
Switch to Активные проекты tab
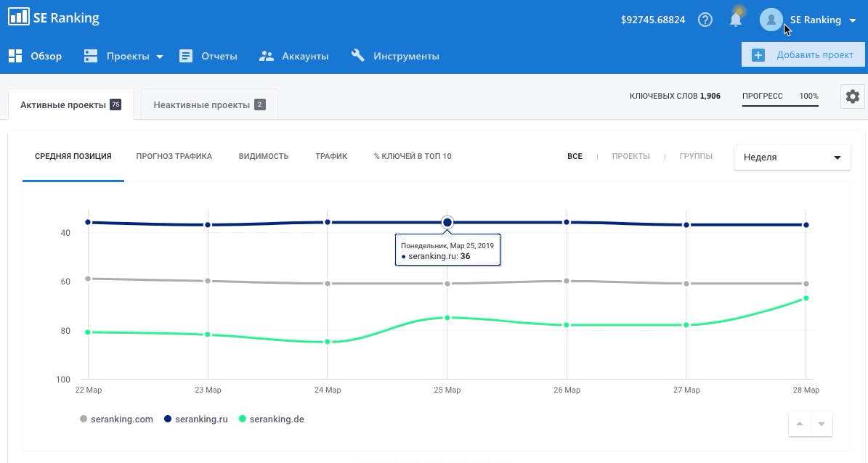(x=71, y=105)
